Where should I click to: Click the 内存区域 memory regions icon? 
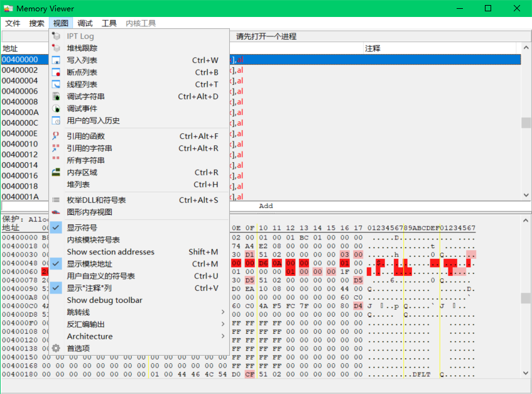[57, 172]
